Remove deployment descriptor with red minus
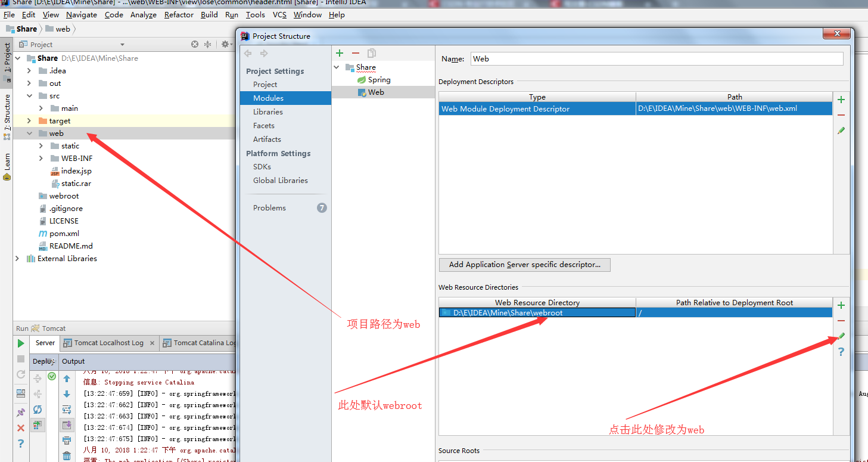 click(x=841, y=115)
